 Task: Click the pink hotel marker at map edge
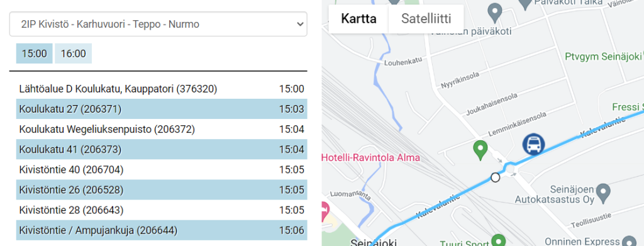[325, 210]
